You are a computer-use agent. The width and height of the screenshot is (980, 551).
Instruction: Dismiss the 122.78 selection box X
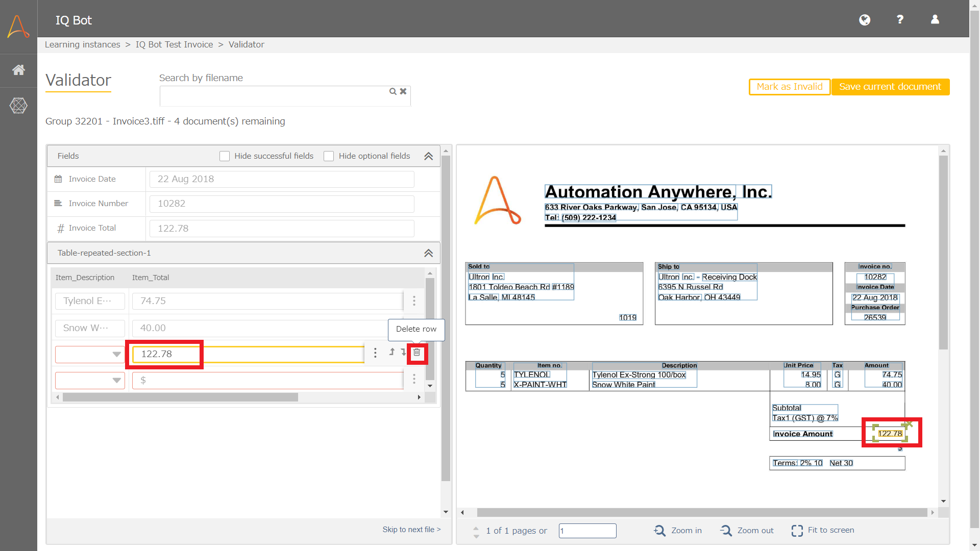click(909, 423)
